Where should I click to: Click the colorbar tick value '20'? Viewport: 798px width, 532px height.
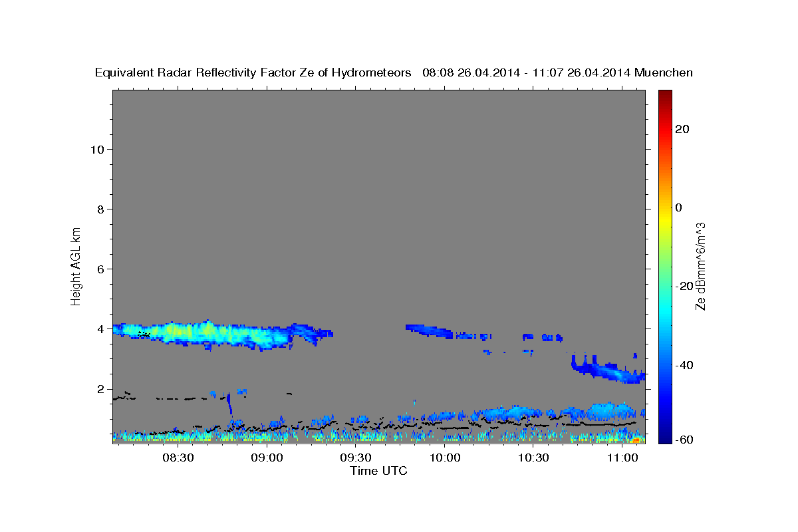pos(682,129)
